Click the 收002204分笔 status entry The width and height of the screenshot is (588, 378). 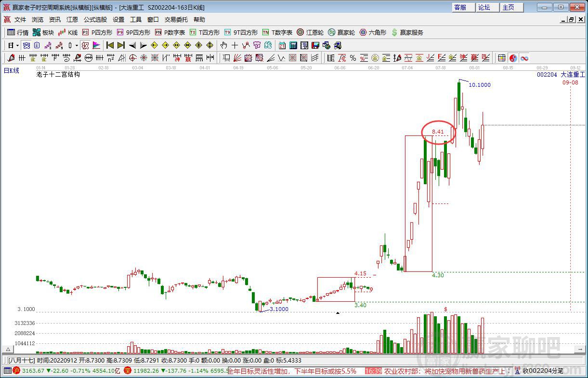(x=543, y=371)
